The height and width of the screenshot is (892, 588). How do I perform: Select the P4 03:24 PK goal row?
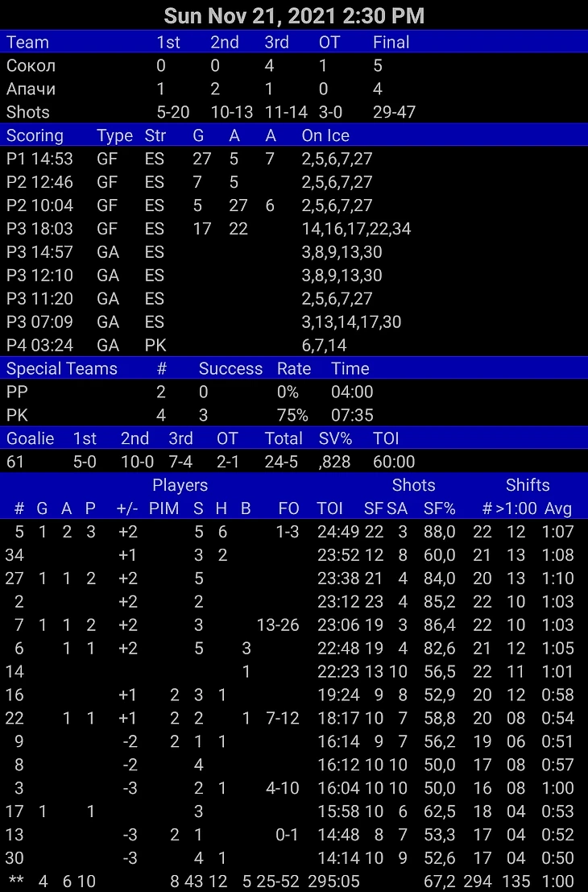[x=294, y=346]
